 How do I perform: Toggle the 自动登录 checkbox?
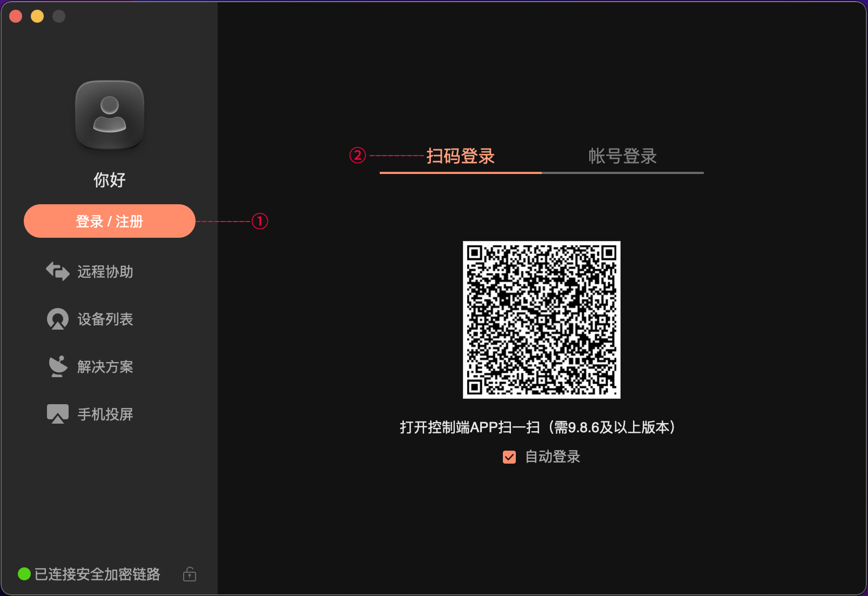tap(509, 457)
